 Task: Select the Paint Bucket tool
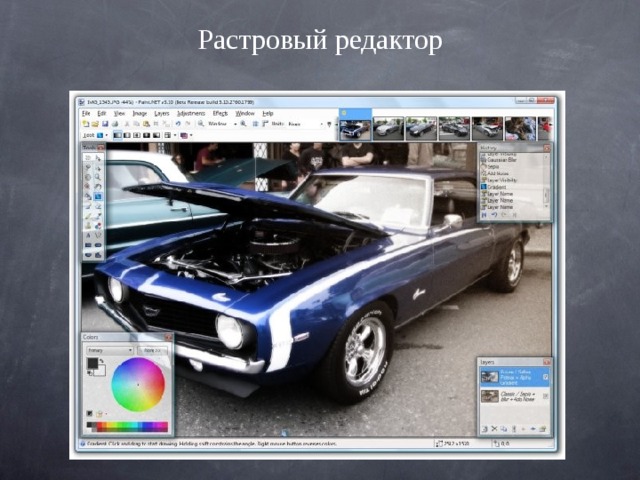tap(88, 196)
